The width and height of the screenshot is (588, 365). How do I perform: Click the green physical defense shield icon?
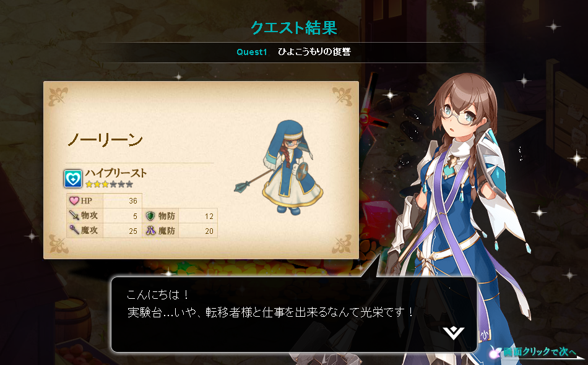(150, 216)
